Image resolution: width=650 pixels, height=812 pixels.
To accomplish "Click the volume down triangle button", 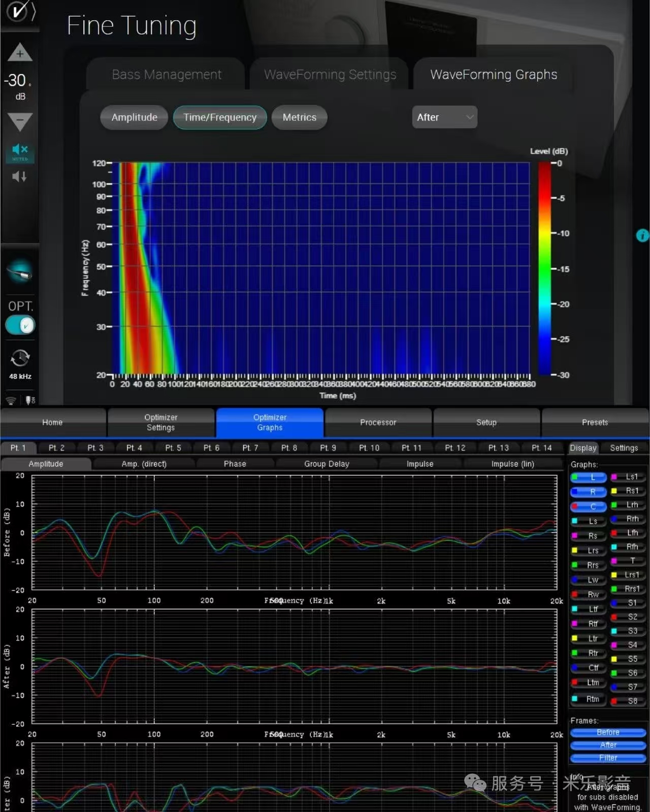I will click(20, 122).
